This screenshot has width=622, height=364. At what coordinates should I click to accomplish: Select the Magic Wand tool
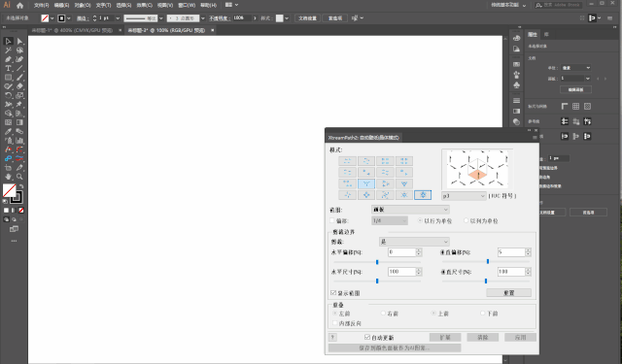point(8,50)
